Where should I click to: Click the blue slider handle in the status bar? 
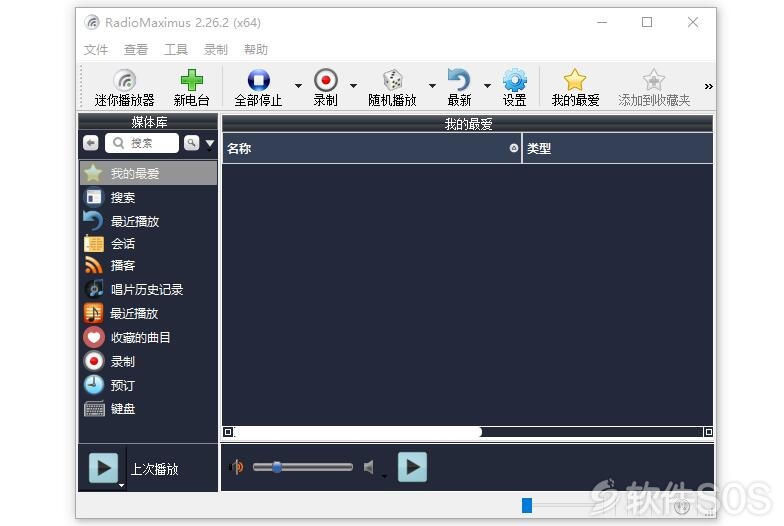pyautogui.click(x=526, y=506)
